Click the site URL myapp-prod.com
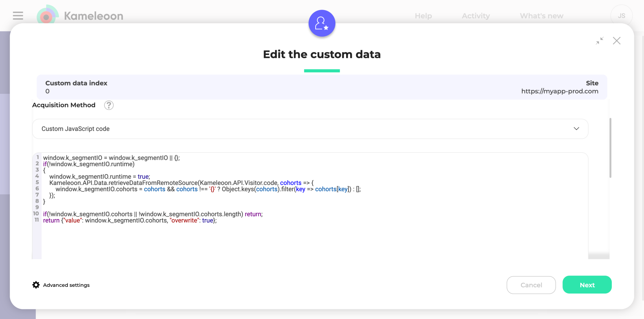Screen dimensions: 644x319 (559, 91)
